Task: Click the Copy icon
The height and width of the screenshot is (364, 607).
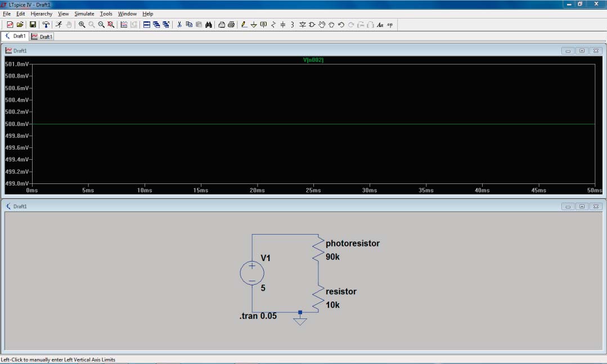Action: click(x=189, y=25)
